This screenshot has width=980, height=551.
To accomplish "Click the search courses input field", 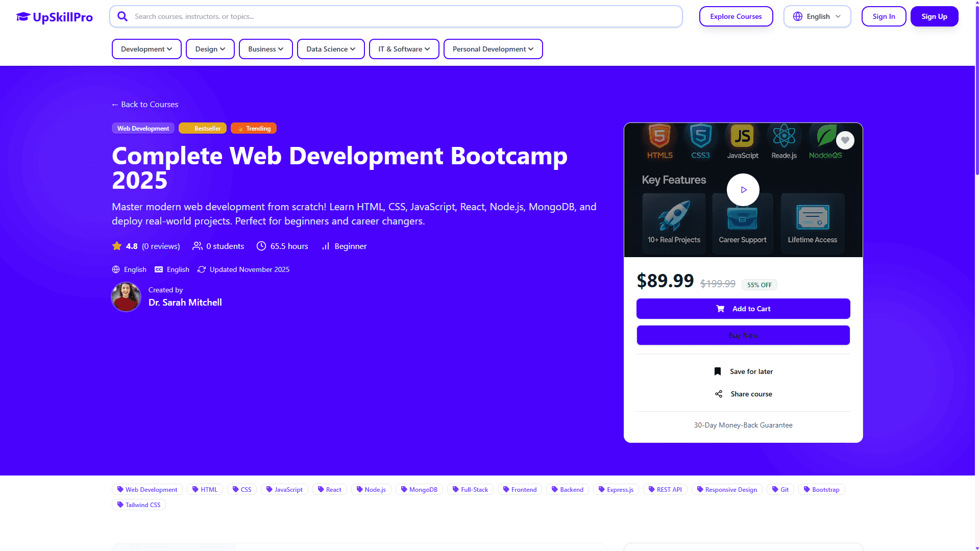I will point(403,16).
